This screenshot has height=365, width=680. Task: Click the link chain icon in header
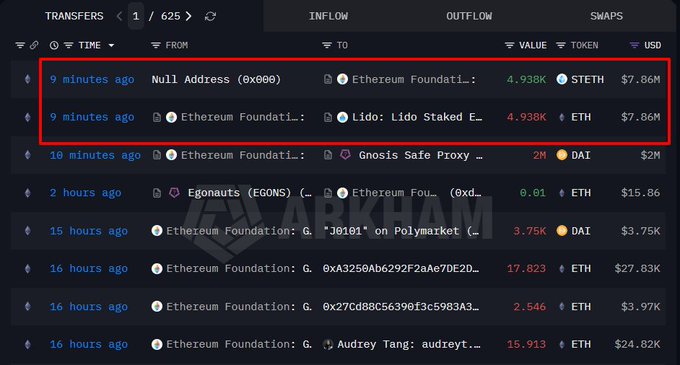[34, 45]
